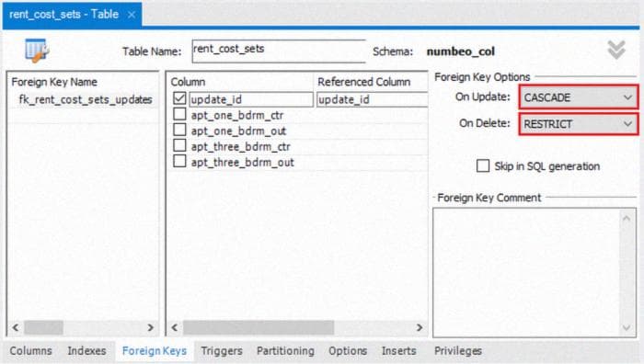Screen dimensions: 644x364
Task: Click left arrow of foreign key list scrollbar
Action: pos(16,327)
